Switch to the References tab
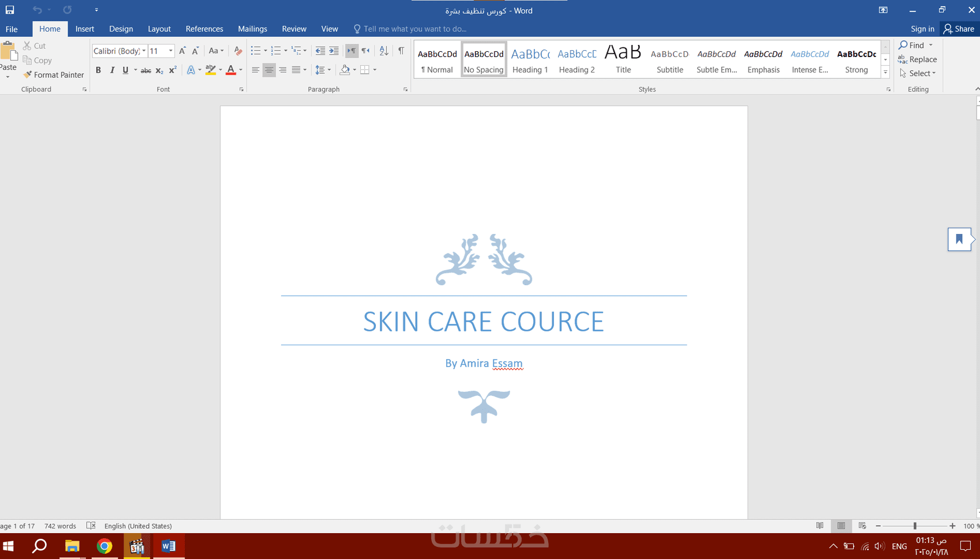 point(204,29)
